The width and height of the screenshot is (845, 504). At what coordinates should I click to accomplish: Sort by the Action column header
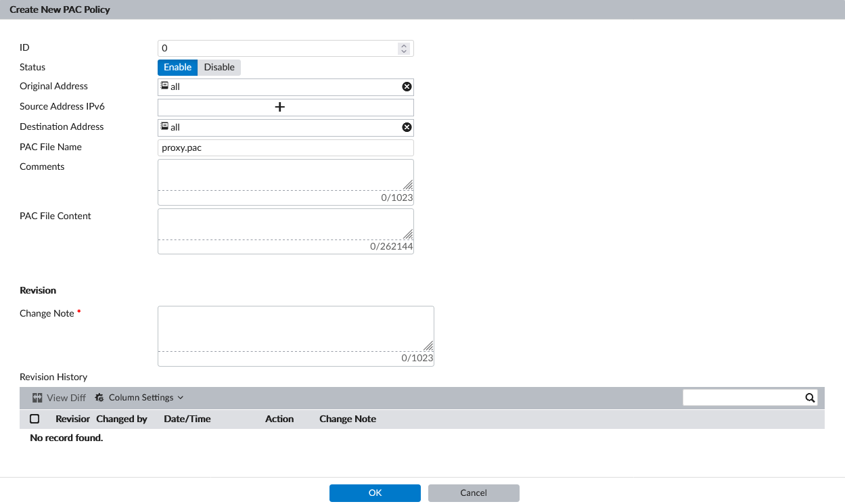coord(279,419)
